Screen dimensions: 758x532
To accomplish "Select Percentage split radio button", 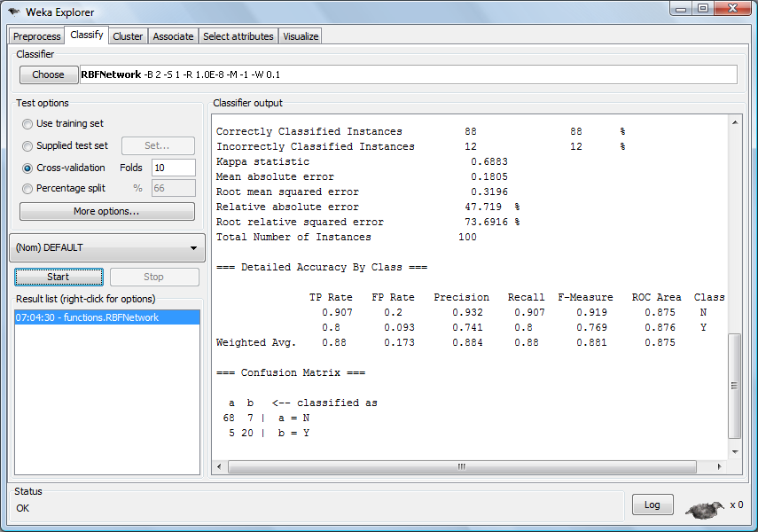I will coord(27,189).
